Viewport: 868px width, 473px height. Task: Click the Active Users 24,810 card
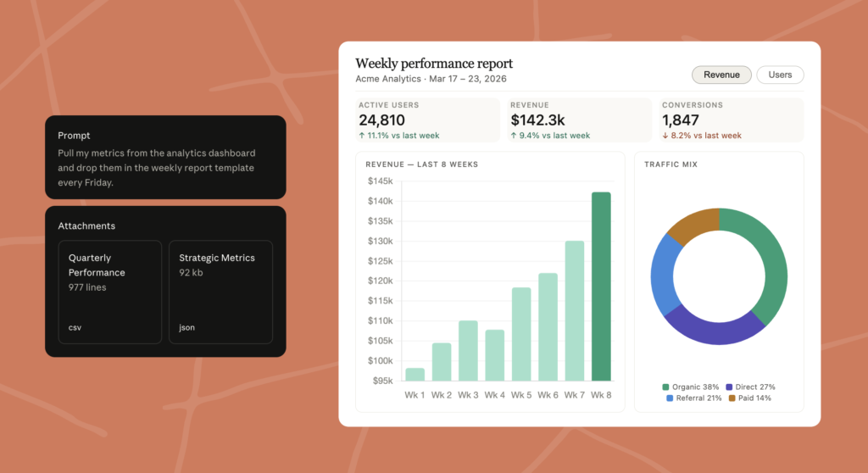point(427,120)
